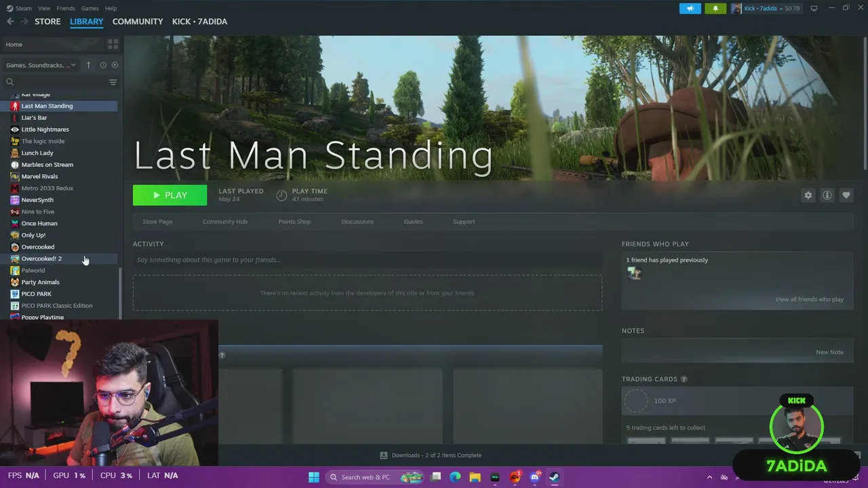This screenshot has height=488, width=868.
Task: Click the green PLAY button
Action: 170,195
